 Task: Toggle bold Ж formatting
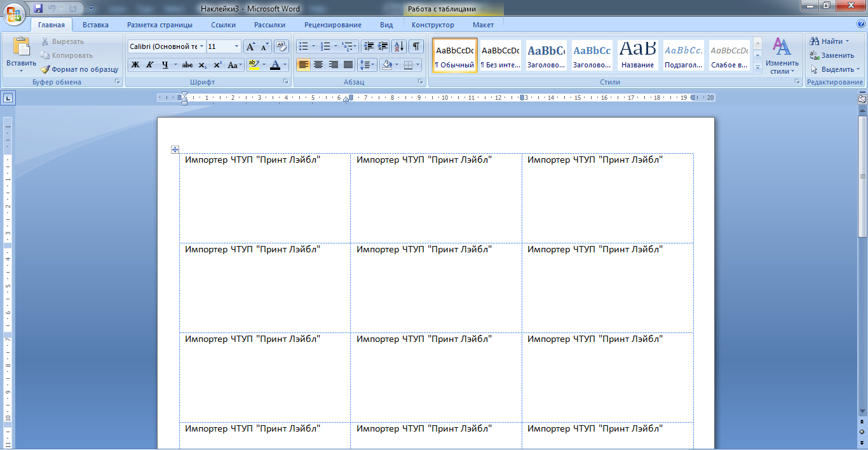(135, 65)
